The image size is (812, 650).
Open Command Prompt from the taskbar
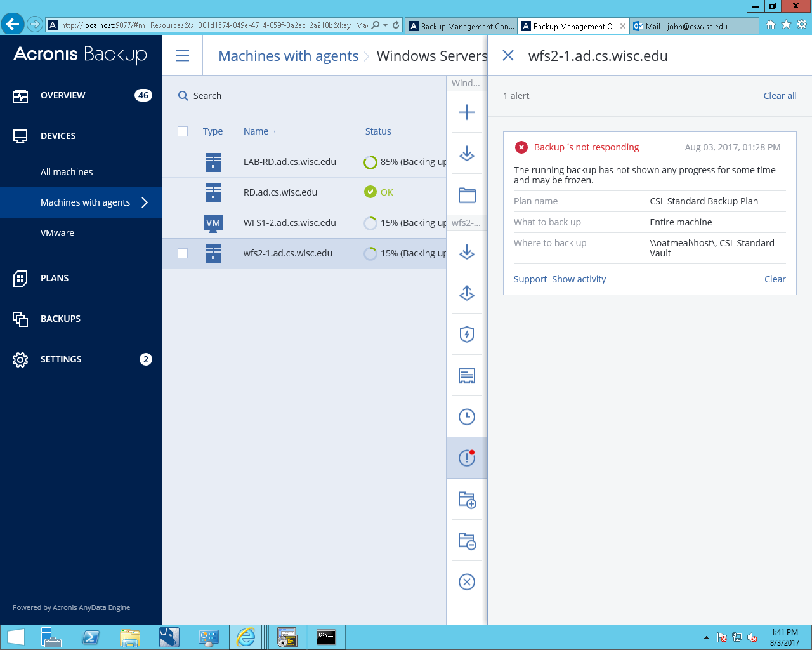(326, 637)
